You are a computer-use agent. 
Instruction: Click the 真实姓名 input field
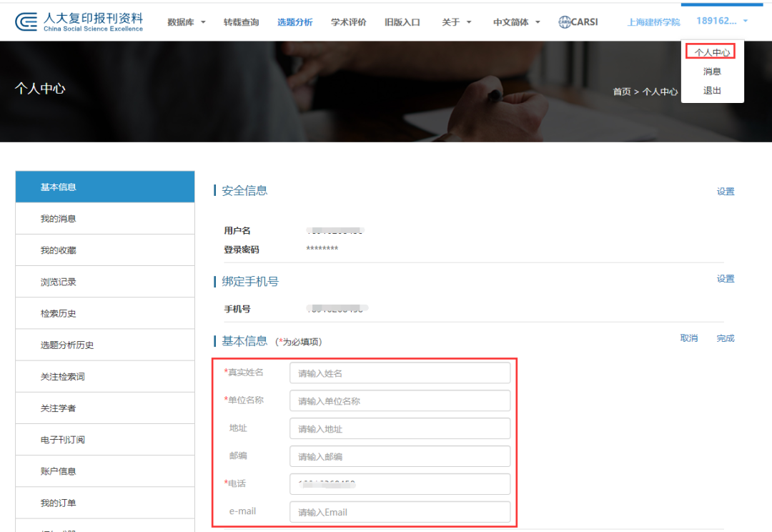click(399, 373)
